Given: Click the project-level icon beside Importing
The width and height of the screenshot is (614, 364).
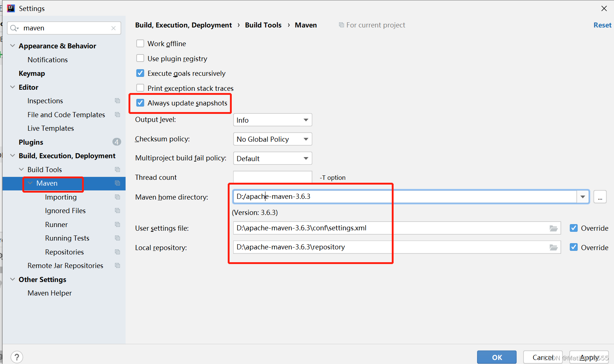Looking at the screenshot, I should tap(118, 197).
